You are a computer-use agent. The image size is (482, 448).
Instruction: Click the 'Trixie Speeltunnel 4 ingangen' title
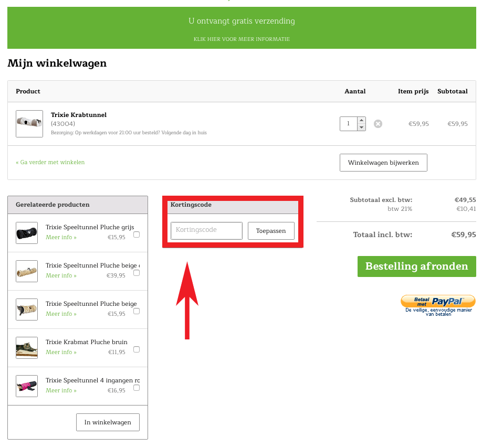pos(92,380)
